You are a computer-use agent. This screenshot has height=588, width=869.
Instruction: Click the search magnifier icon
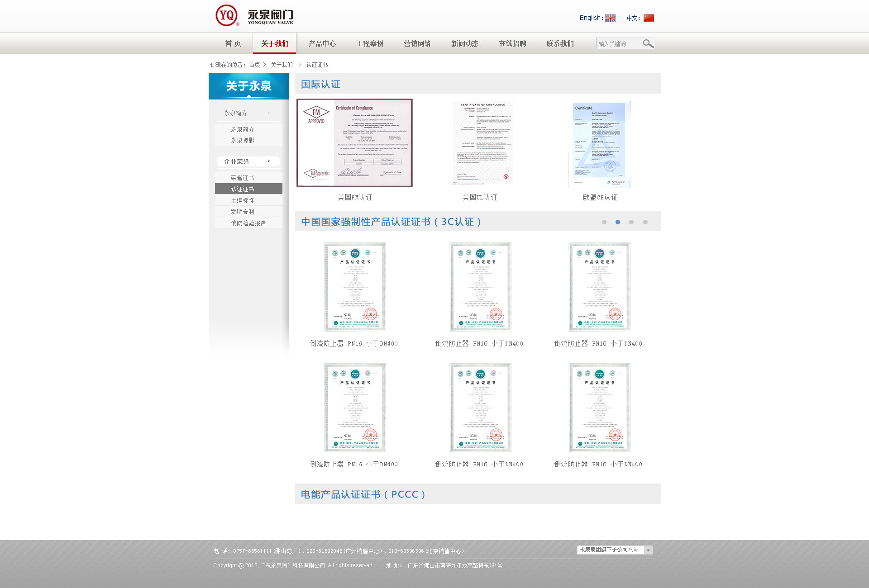point(648,43)
